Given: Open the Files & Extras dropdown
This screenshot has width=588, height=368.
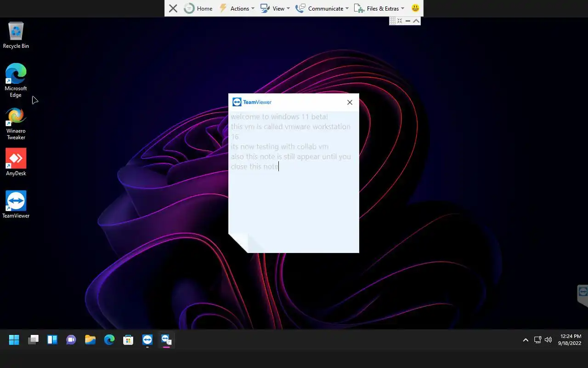Looking at the screenshot, I should pyautogui.click(x=379, y=8).
